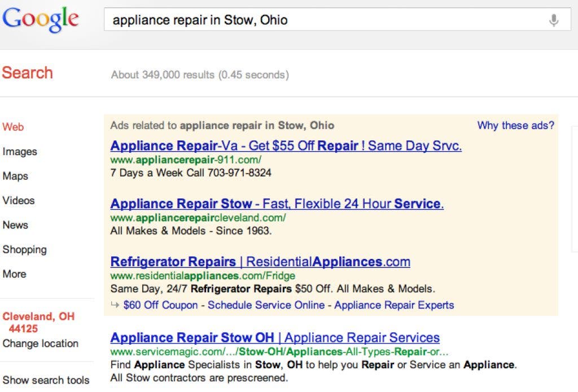Screen dimensions: 578x392
Task: Click '7 Days a Week Call 703-971-8324' text
Action: click(x=191, y=173)
